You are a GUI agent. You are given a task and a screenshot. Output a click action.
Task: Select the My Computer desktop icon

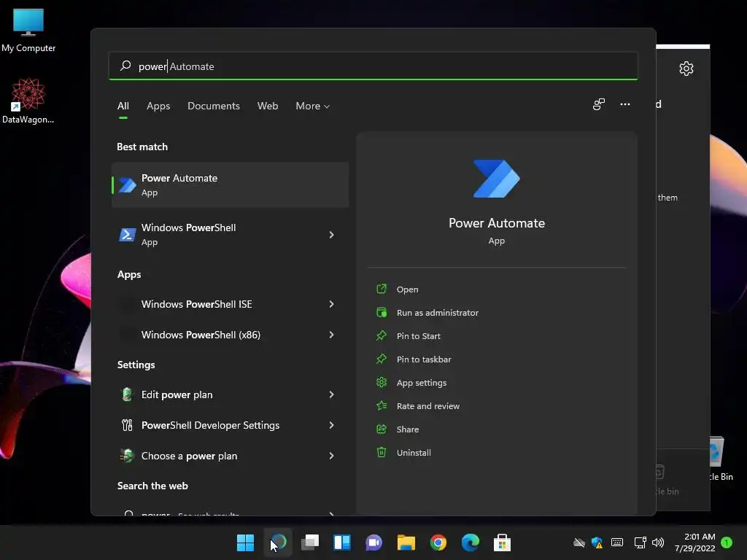(28, 31)
